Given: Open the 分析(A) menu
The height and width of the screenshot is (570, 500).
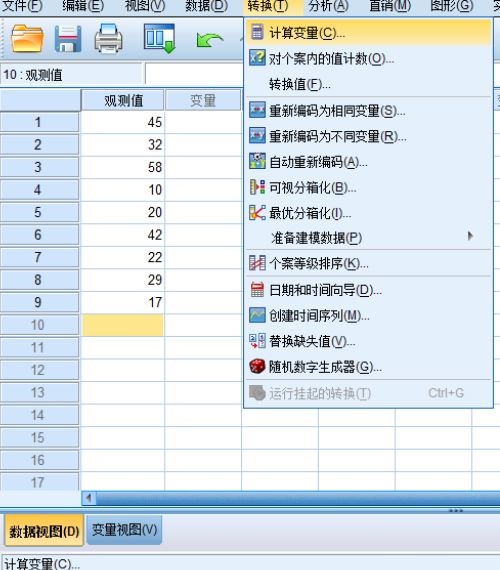Looking at the screenshot, I should pos(328,6).
